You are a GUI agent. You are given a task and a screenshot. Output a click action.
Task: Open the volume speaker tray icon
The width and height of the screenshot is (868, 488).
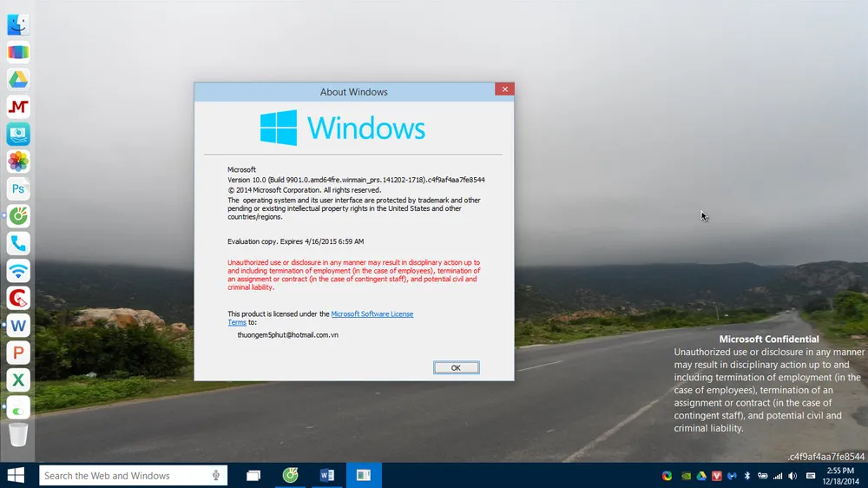(x=792, y=476)
